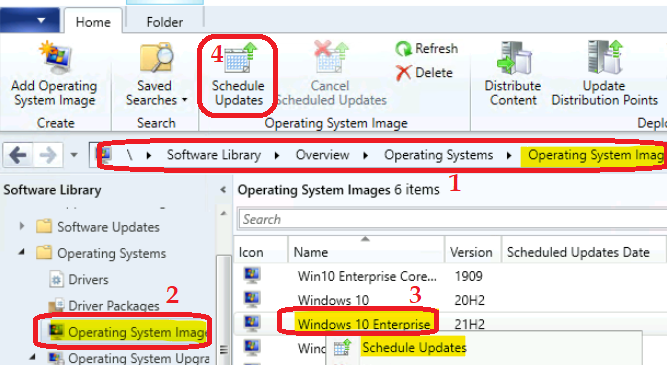Click Update Distribution Points icon

pos(605,57)
